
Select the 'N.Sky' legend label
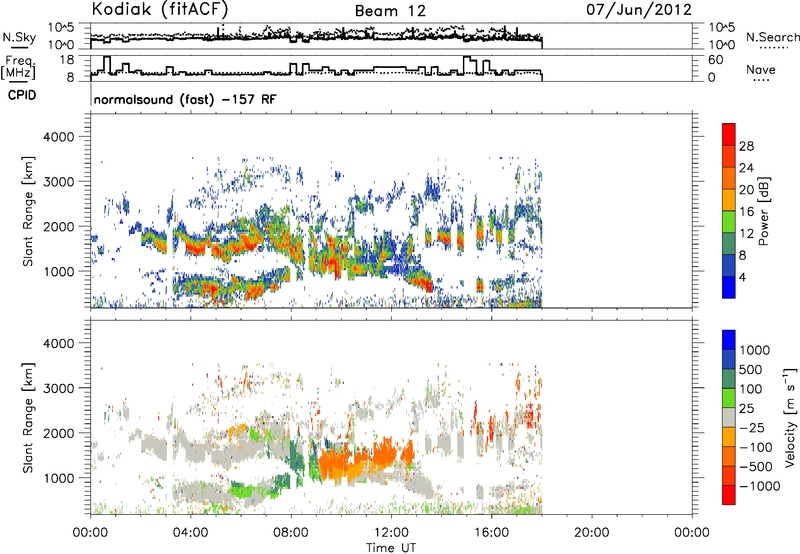click(x=19, y=37)
